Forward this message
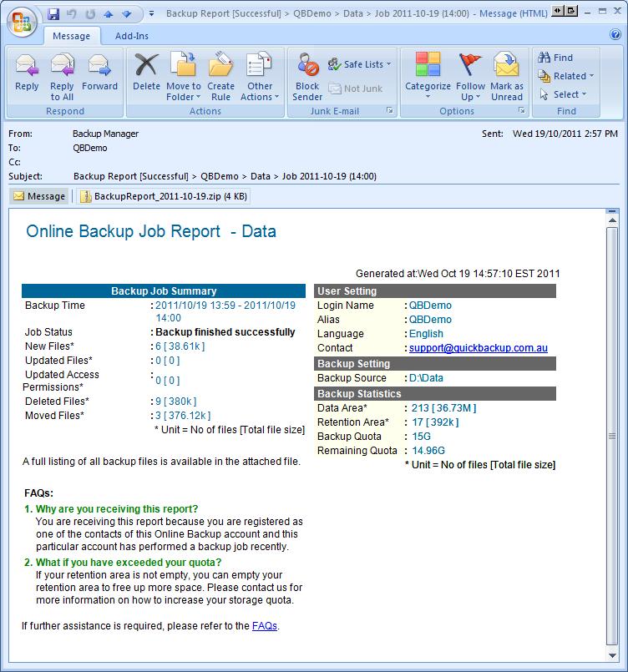 (99, 73)
